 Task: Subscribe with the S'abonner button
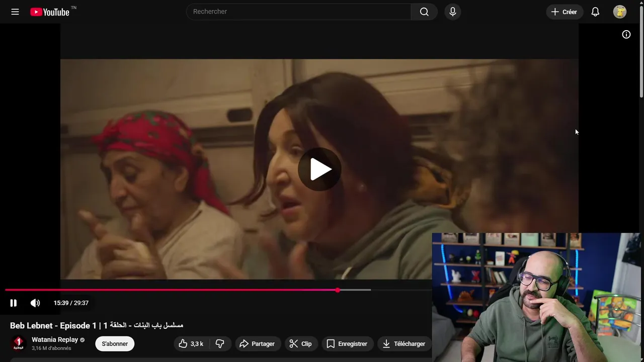coord(115,344)
